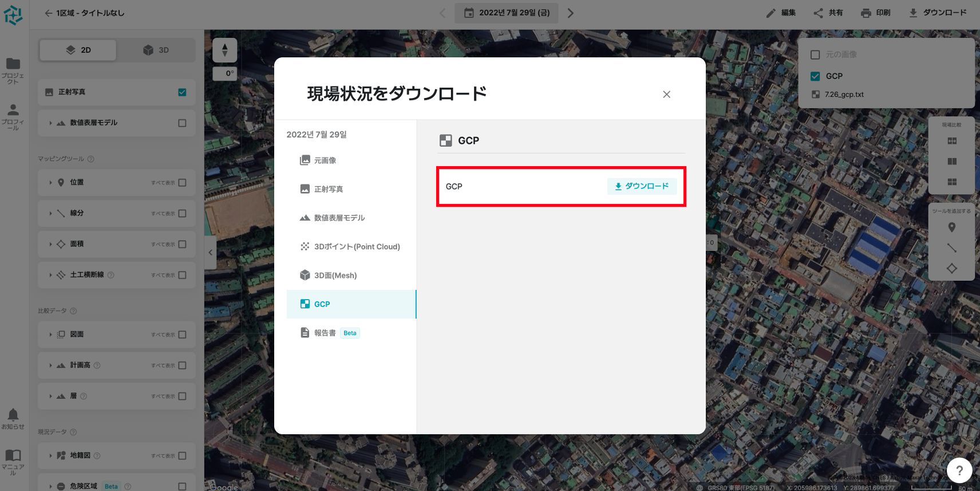
Task: Go to previous date arrow
Action: click(442, 13)
